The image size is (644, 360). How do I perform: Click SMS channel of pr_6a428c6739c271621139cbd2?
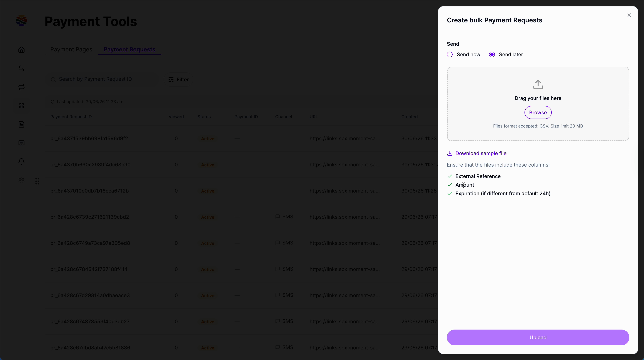pos(284,217)
